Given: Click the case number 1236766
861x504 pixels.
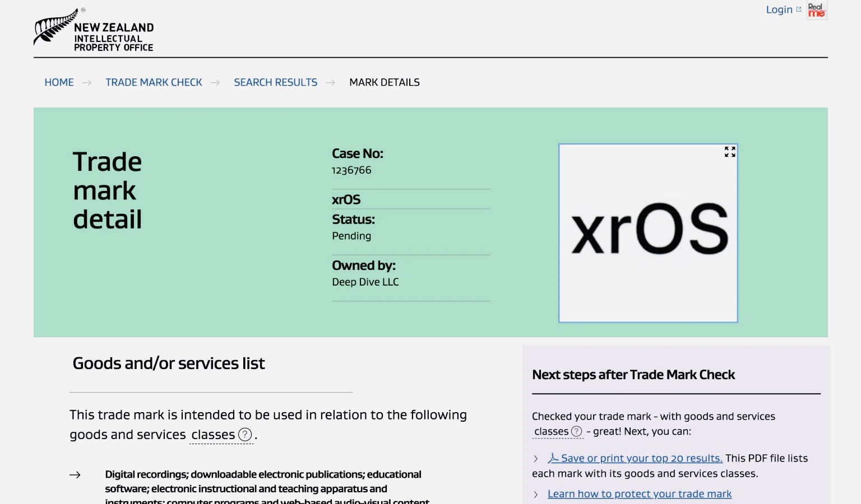Looking at the screenshot, I should pos(351,170).
